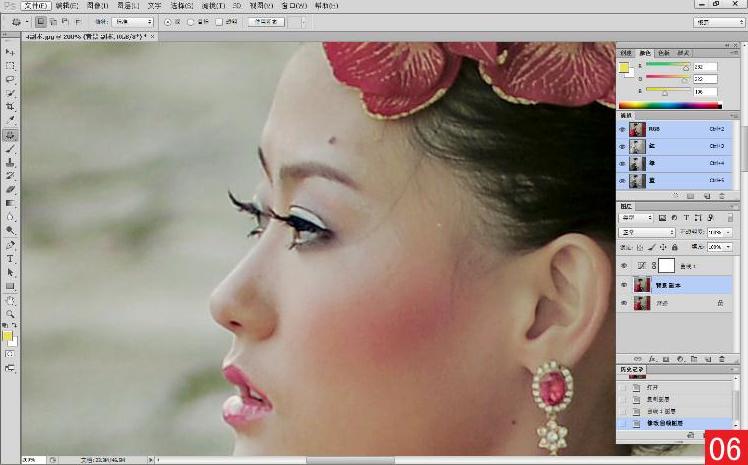The height and width of the screenshot is (465, 748).
Task: Lock all attributes padlock icon
Action: pos(675,247)
